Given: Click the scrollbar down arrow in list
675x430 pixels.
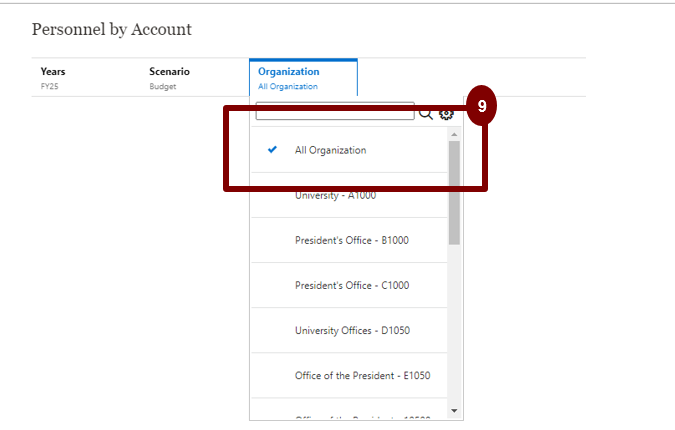Looking at the screenshot, I should 454,411.
